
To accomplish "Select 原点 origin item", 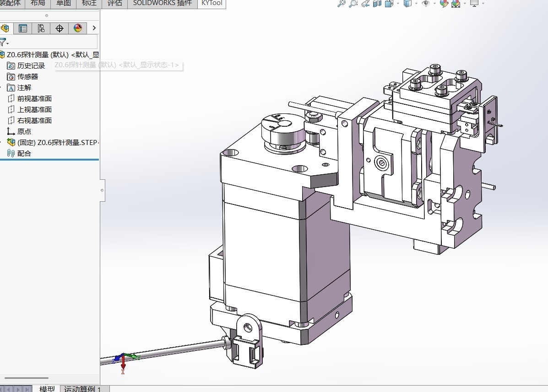I will click(x=24, y=132).
